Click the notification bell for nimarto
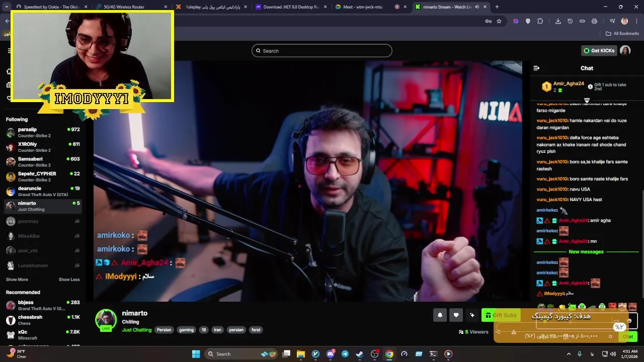The height and width of the screenshot is (362, 644). tap(440, 315)
